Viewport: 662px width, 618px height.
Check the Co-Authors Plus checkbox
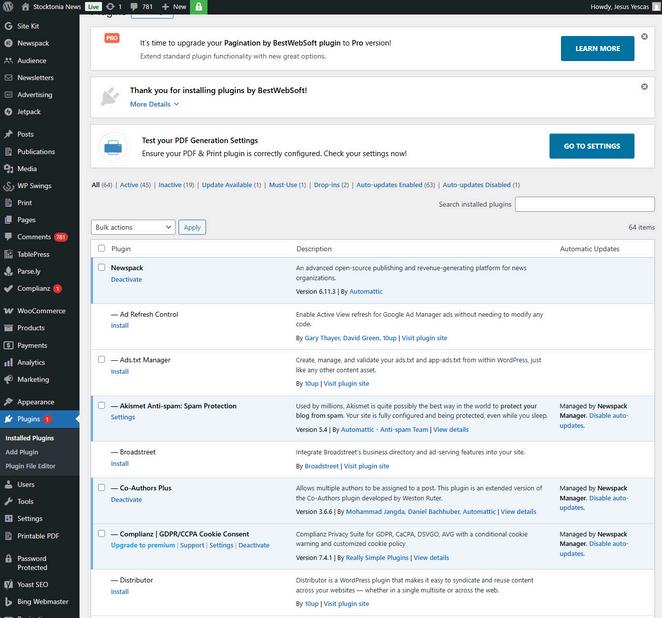coord(101,488)
